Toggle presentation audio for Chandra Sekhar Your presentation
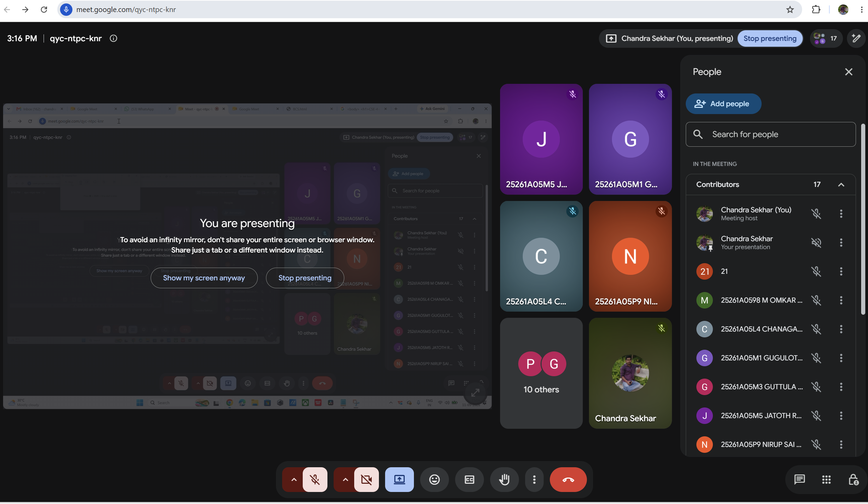This screenshot has height=504, width=868. point(816,243)
